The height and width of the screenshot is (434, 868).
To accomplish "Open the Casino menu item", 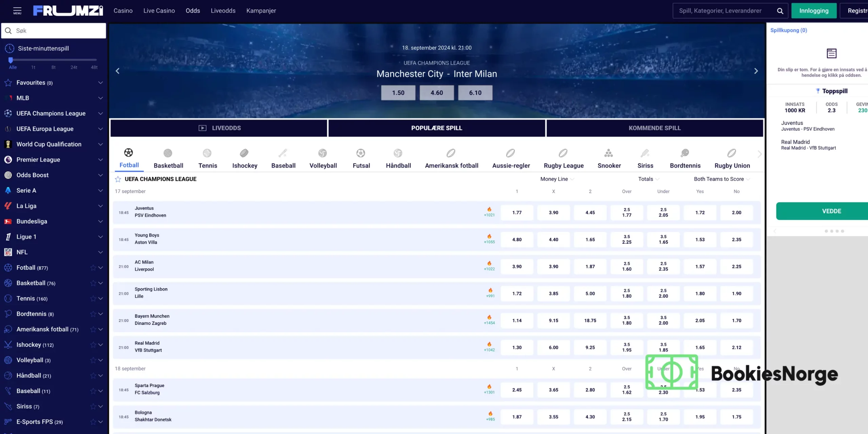I will [123, 11].
